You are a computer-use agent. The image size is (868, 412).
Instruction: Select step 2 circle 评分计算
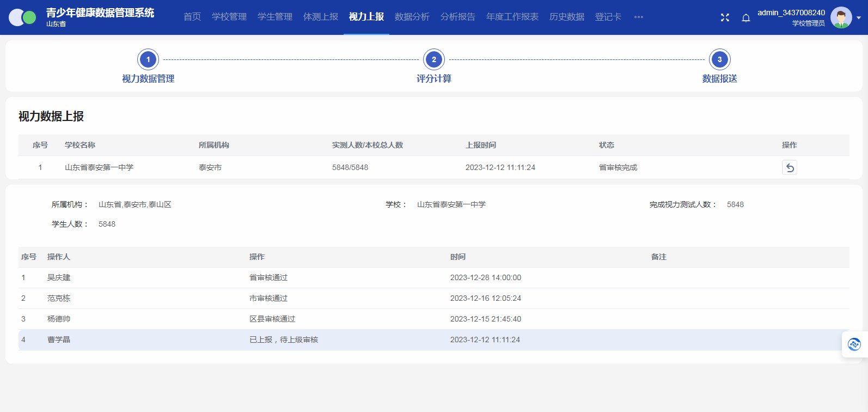tap(433, 59)
